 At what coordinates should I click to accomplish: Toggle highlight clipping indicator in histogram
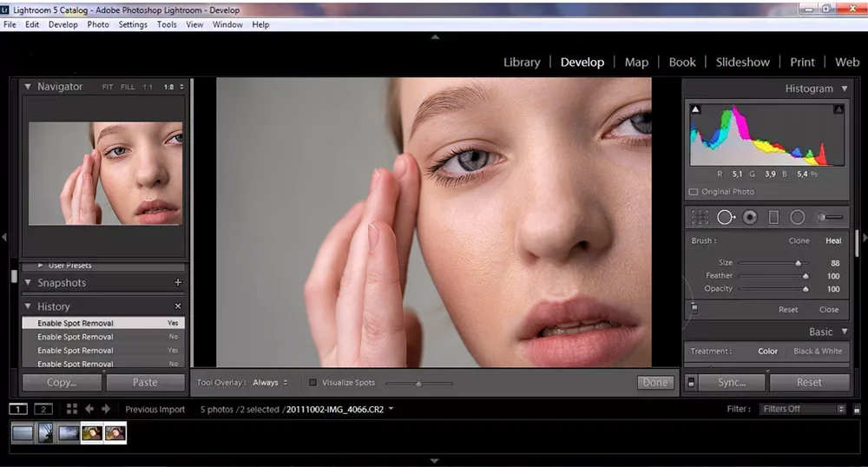(838, 109)
